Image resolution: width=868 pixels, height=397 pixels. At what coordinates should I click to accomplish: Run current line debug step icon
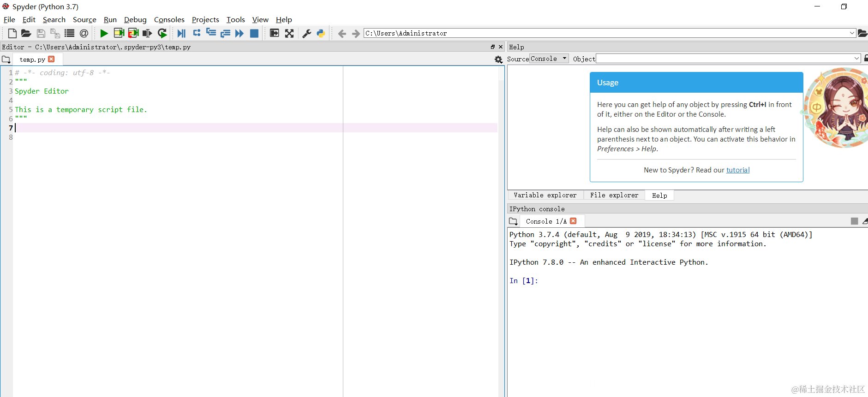[x=197, y=33]
